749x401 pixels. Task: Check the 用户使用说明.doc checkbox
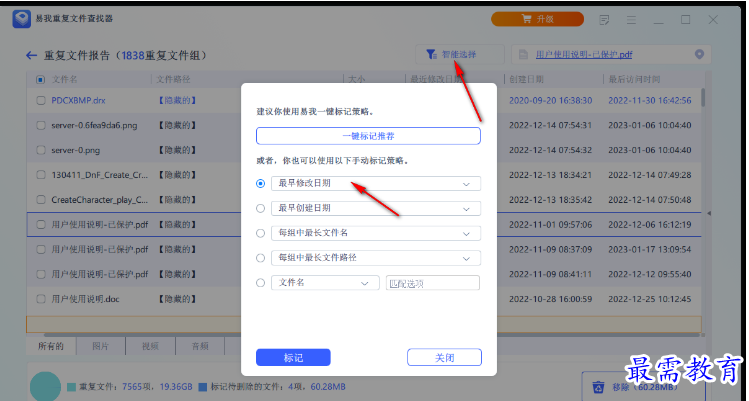(x=41, y=299)
